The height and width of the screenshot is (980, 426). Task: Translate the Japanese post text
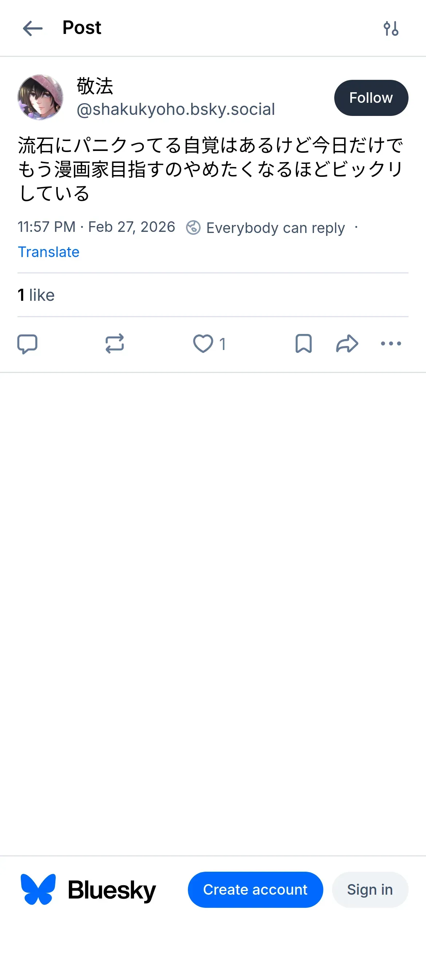pyautogui.click(x=49, y=252)
